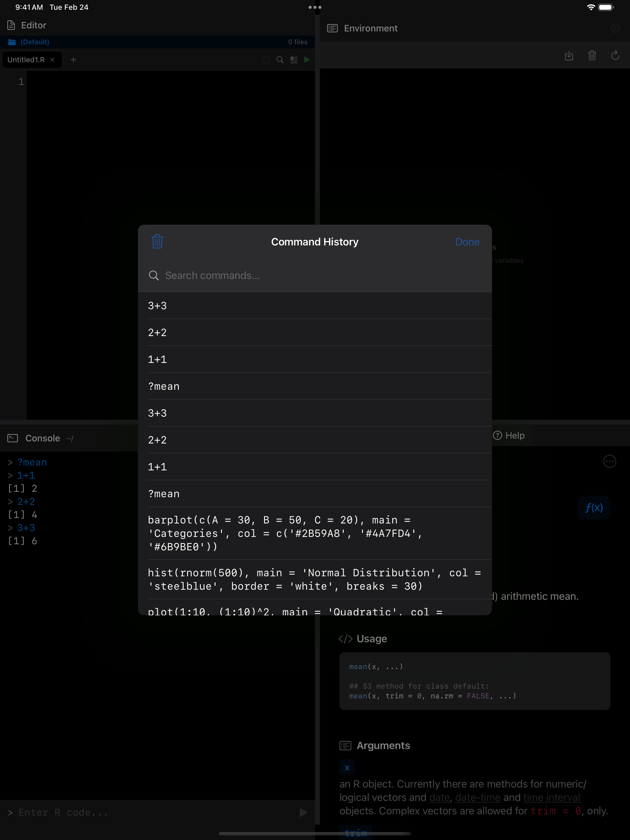The image size is (630, 840).
Task: Expand the x argument details
Action: pyautogui.click(x=347, y=767)
